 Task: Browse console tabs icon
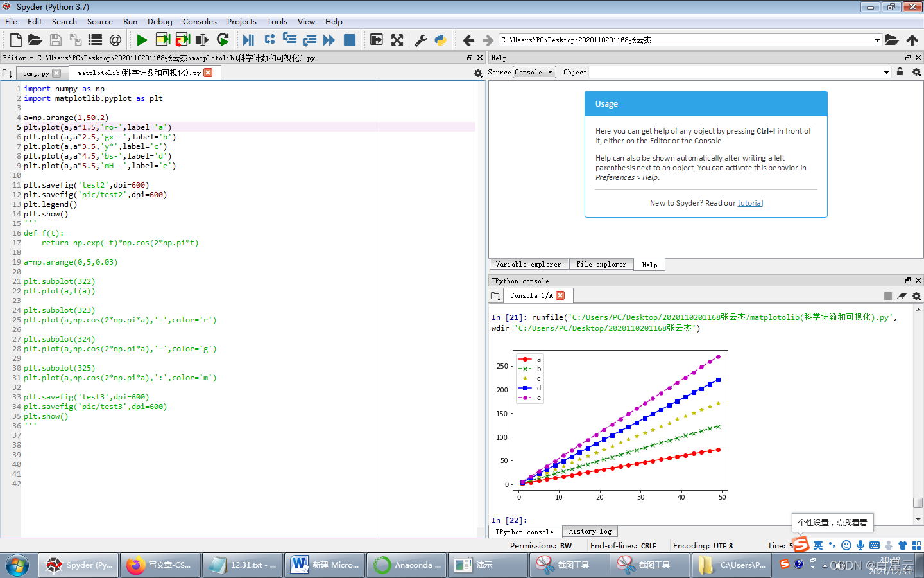495,296
